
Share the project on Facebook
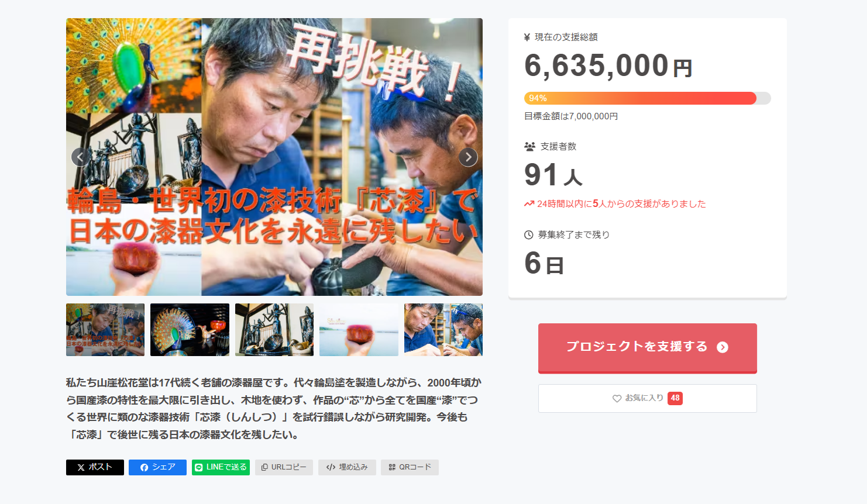point(157,467)
